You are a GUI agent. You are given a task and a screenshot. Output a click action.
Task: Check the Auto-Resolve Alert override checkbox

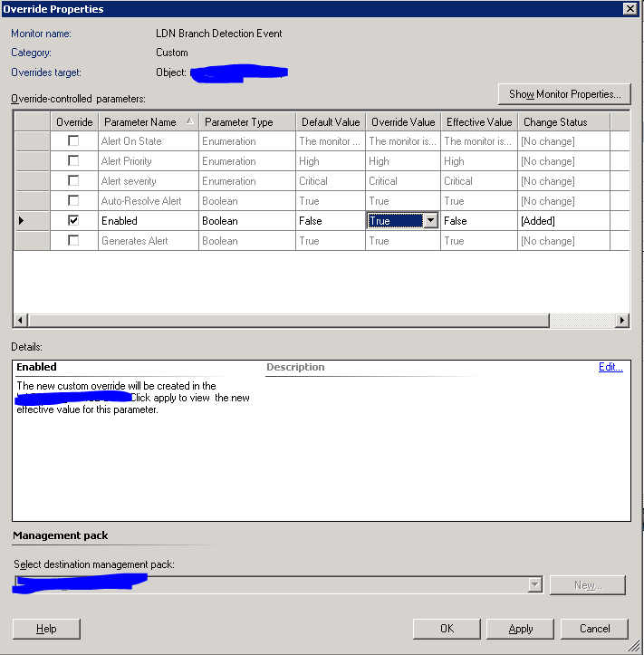click(73, 200)
